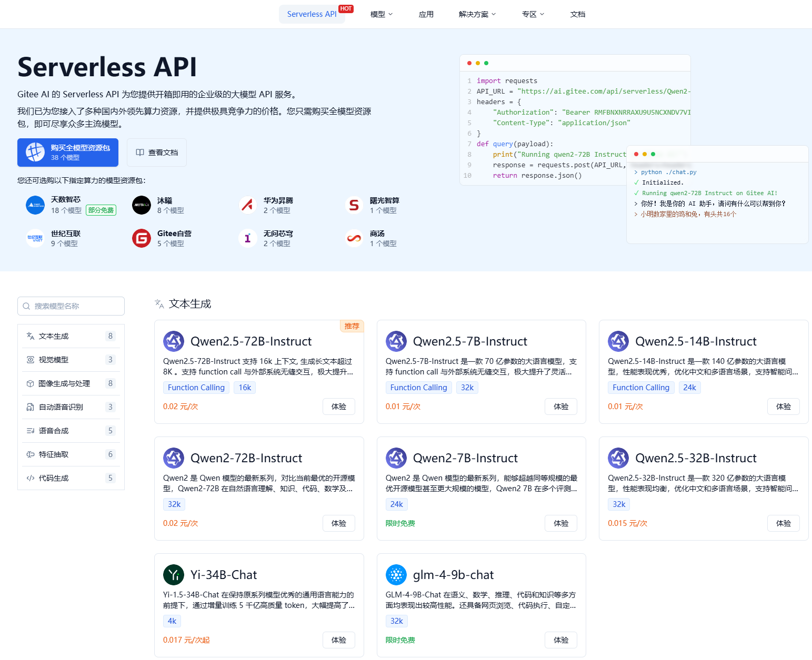The height and width of the screenshot is (660, 812).
Task: Click the 38 个模型 text on buy button
Action: 65,158
